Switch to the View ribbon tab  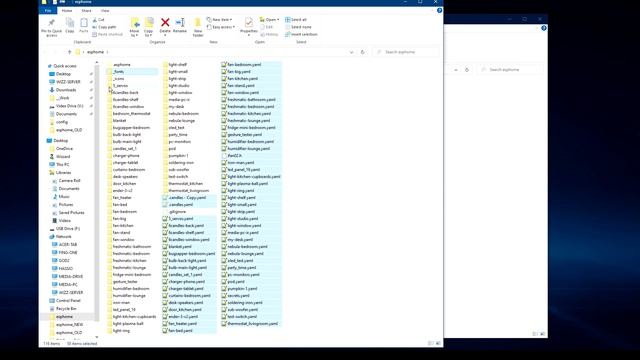coord(105,11)
